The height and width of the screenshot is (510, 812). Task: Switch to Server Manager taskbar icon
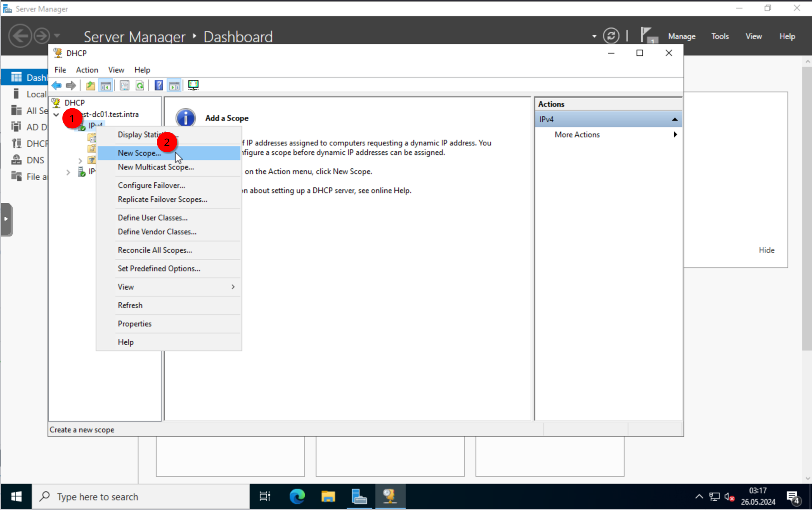(x=359, y=496)
